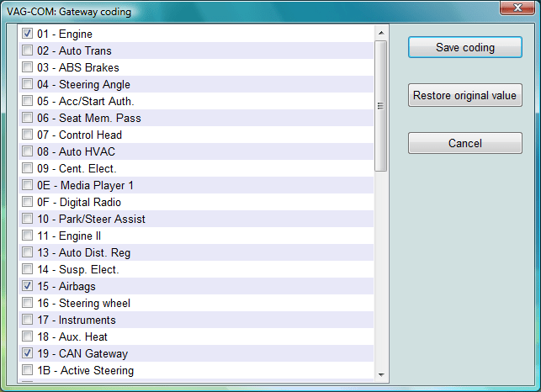Screen dimensions: 541x392
Task: Enable the 13 - Auto Dist. Reg checkbox
Action: click(27, 252)
